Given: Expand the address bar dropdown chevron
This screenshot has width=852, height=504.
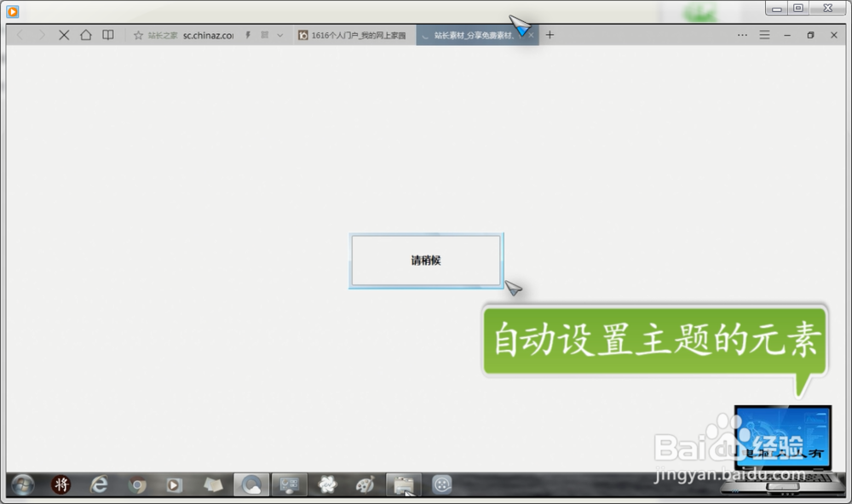Looking at the screenshot, I should click(279, 35).
